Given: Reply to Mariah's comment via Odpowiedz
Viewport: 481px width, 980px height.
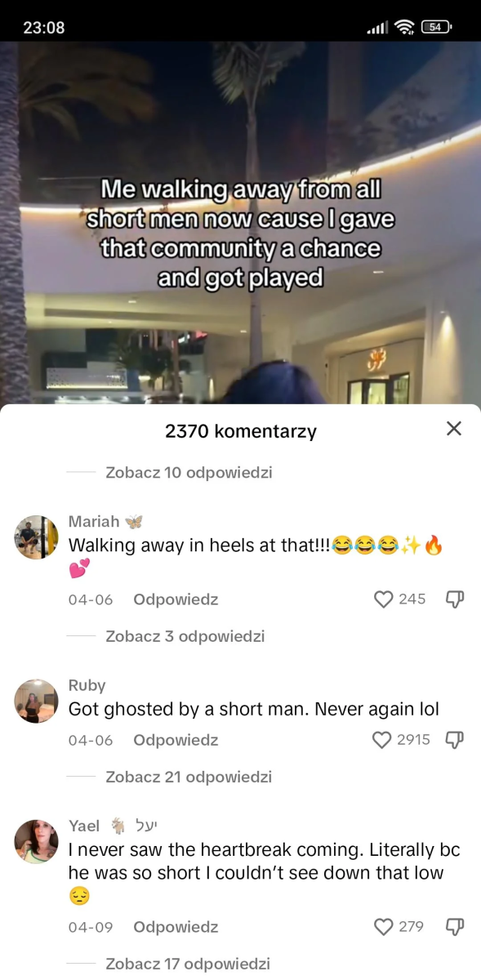Looking at the screenshot, I should coord(176,599).
